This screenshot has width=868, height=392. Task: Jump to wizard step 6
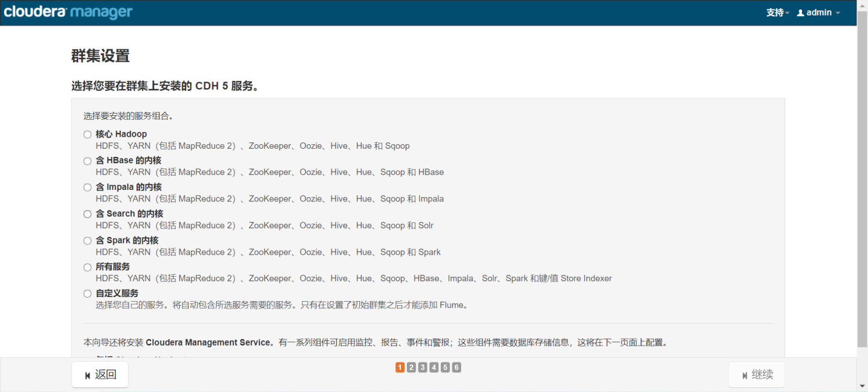click(457, 367)
